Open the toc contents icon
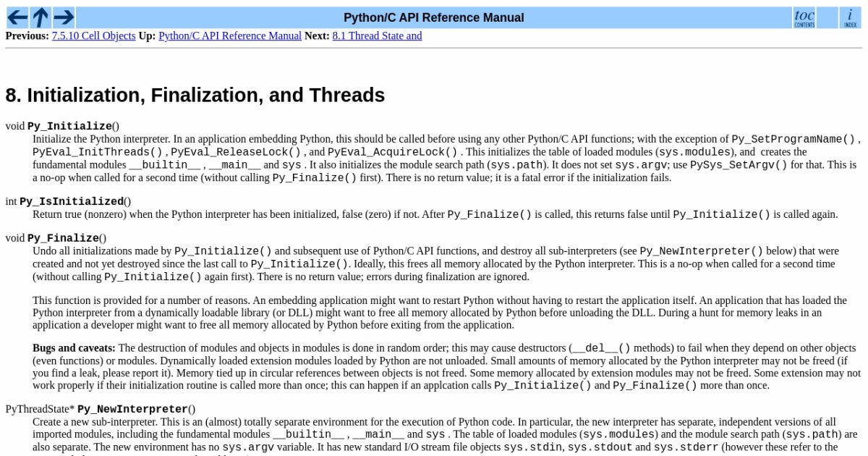The image size is (868, 456). point(804,17)
